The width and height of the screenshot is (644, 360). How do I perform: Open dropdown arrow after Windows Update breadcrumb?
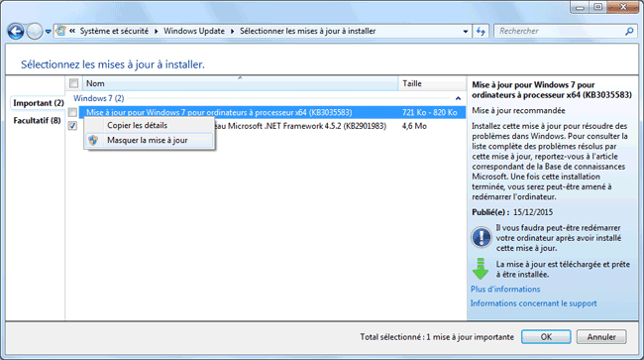[232, 31]
